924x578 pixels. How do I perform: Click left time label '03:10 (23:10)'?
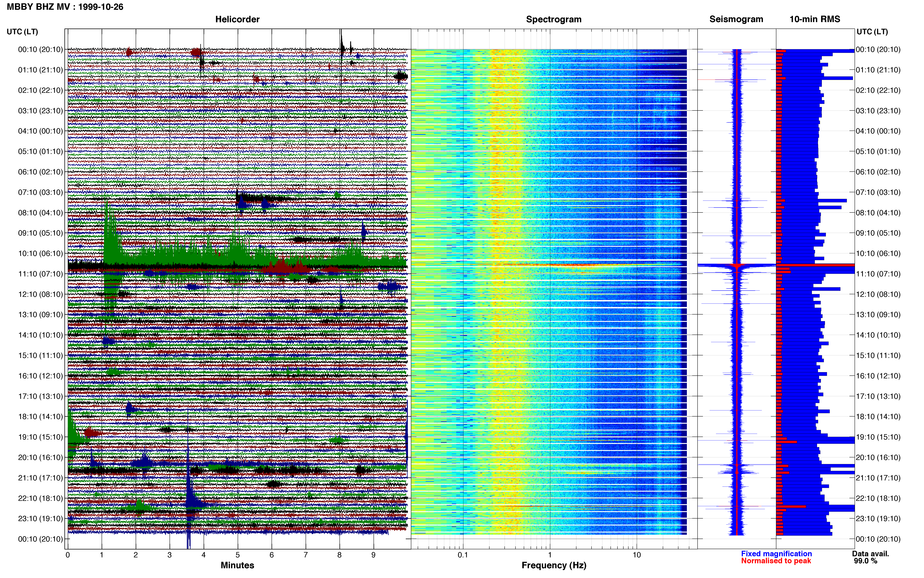pos(41,110)
